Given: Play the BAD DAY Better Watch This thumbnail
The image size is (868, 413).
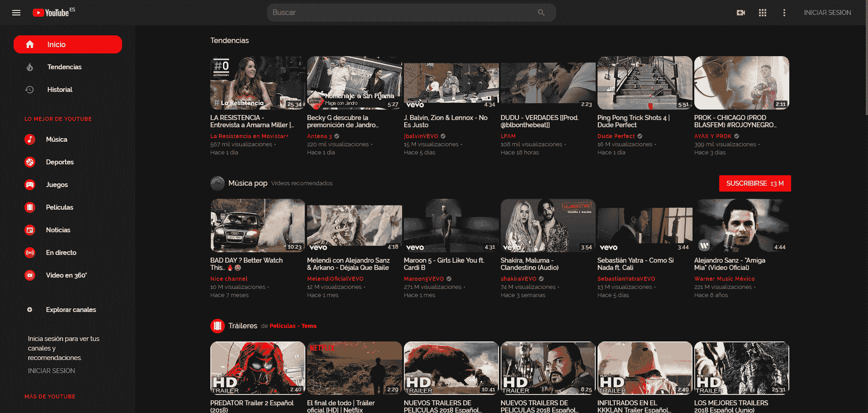Looking at the screenshot, I should pyautogui.click(x=258, y=226).
